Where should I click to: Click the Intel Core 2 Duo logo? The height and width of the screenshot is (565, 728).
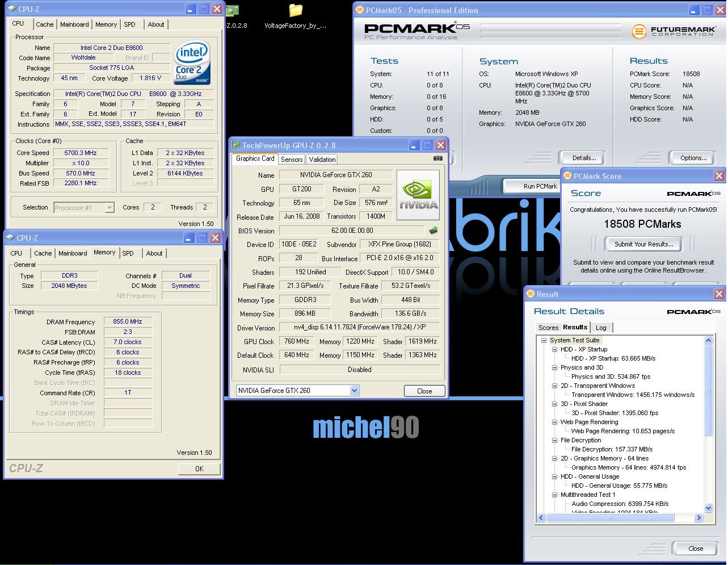[192, 63]
